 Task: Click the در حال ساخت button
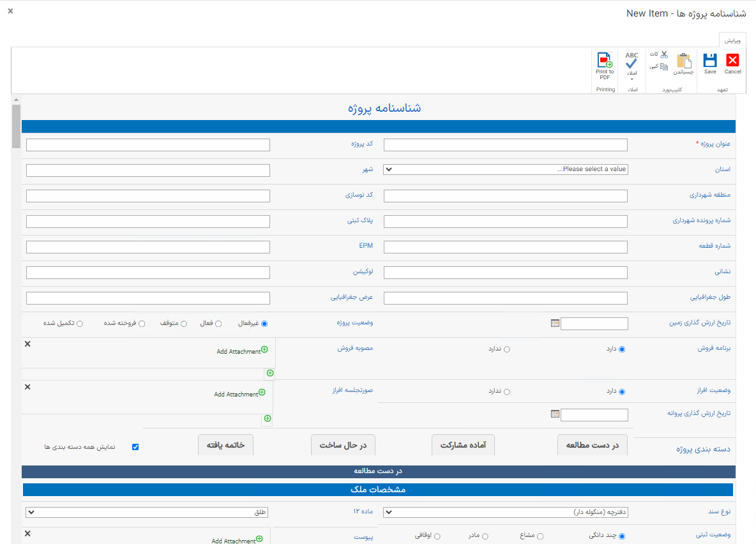(343, 445)
